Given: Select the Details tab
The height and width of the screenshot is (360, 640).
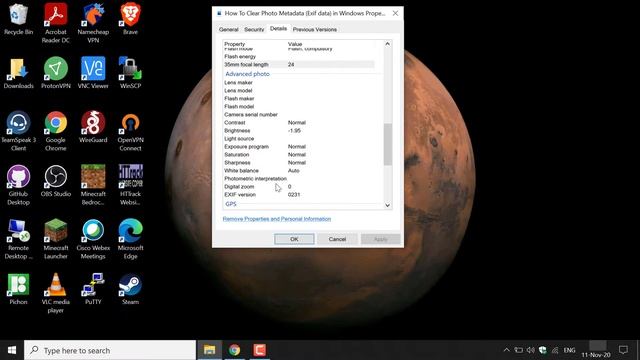Looking at the screenshot, I should click(x=278, y=29).
